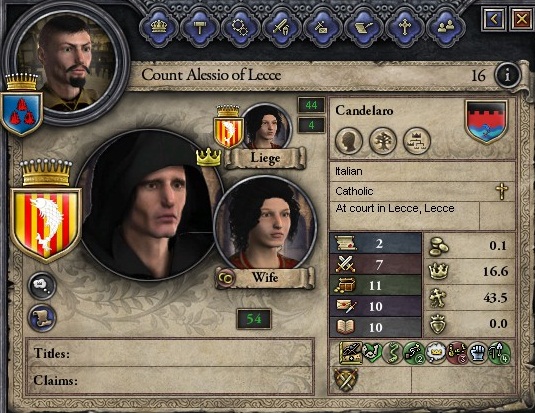Click Count Alessio's top-left portrait
535x413 pixels.
pyautogui.click(x=67, y=61)
